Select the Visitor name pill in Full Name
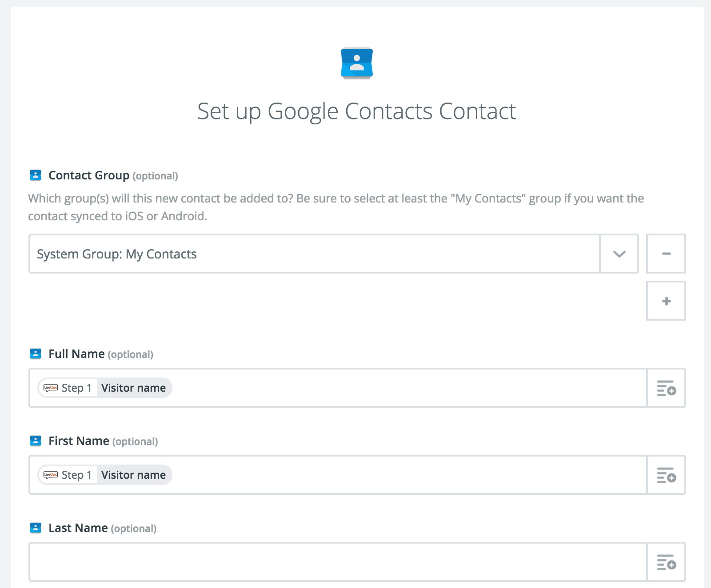Screen dimensions: 711x588 [x=105, y=388]
